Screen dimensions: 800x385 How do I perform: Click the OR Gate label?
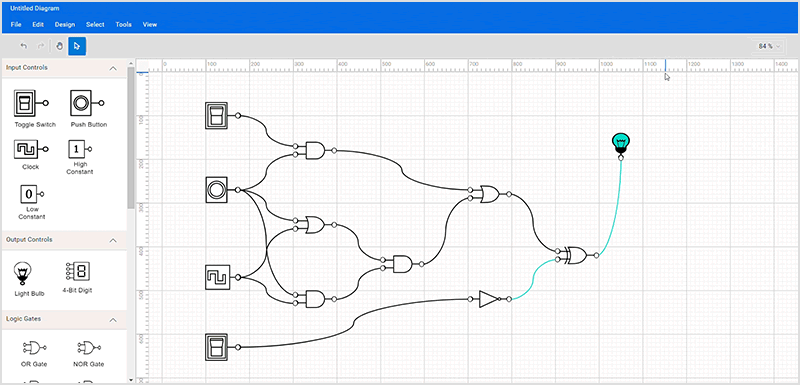[x=35, y=364]
